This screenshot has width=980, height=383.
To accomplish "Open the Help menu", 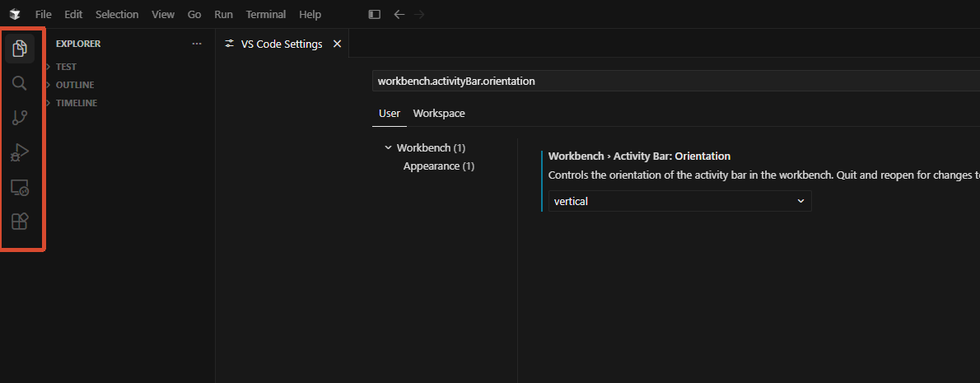I will coord(310,14).
